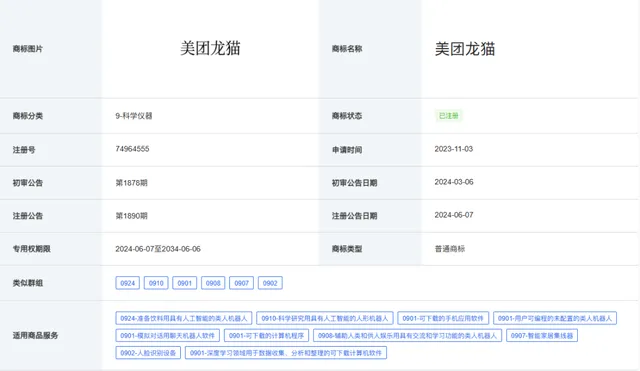Click the application date 2023-11-03

454,149
